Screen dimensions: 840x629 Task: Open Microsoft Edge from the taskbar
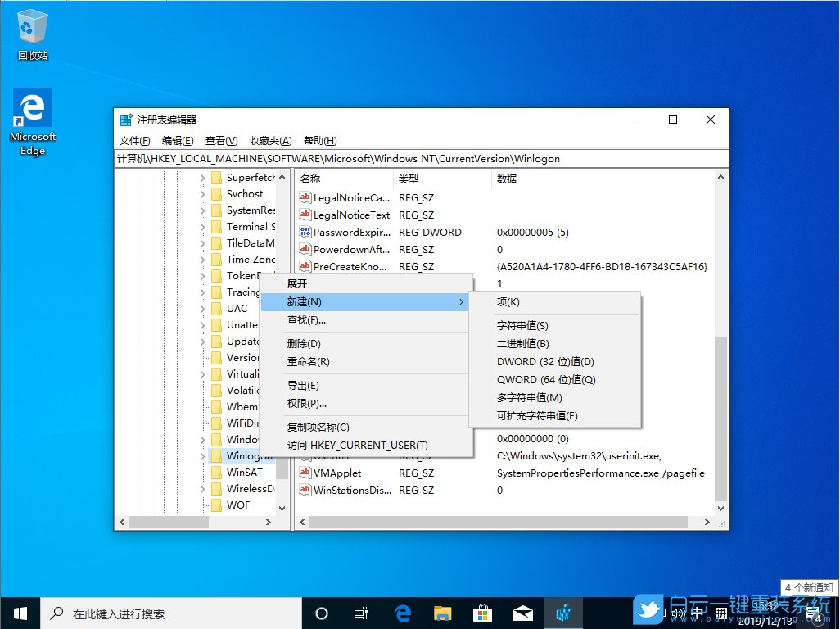[403, 613]
